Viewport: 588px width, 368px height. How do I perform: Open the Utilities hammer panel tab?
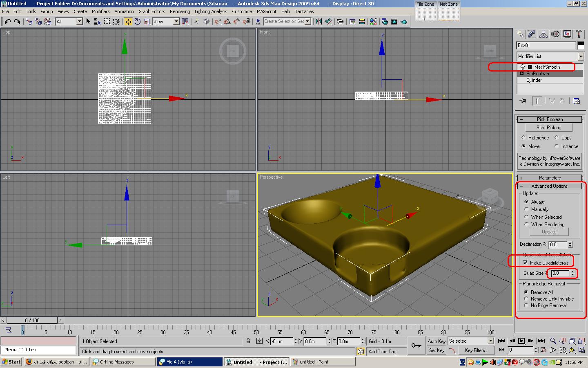[579, 34]
